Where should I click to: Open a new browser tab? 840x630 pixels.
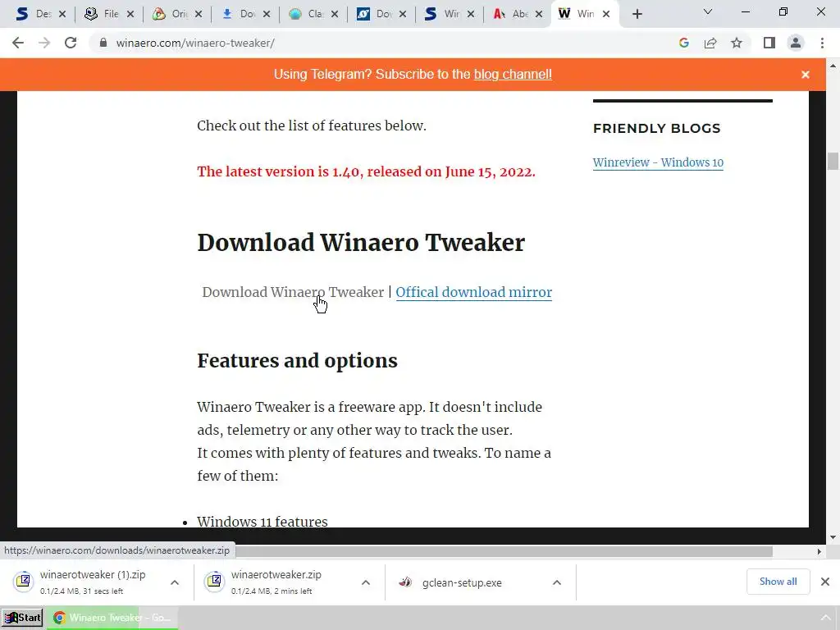click(637, 15)
